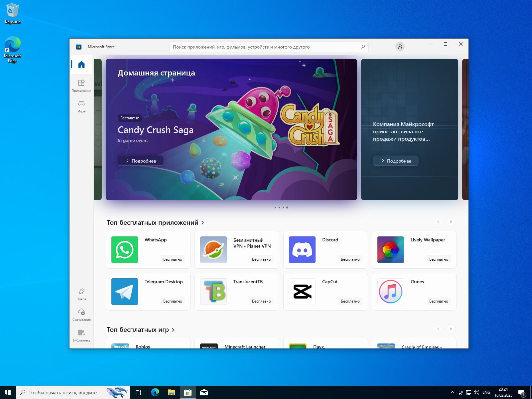
Task: Open Скачивания from the sidebar
Action: pos(81,315)
